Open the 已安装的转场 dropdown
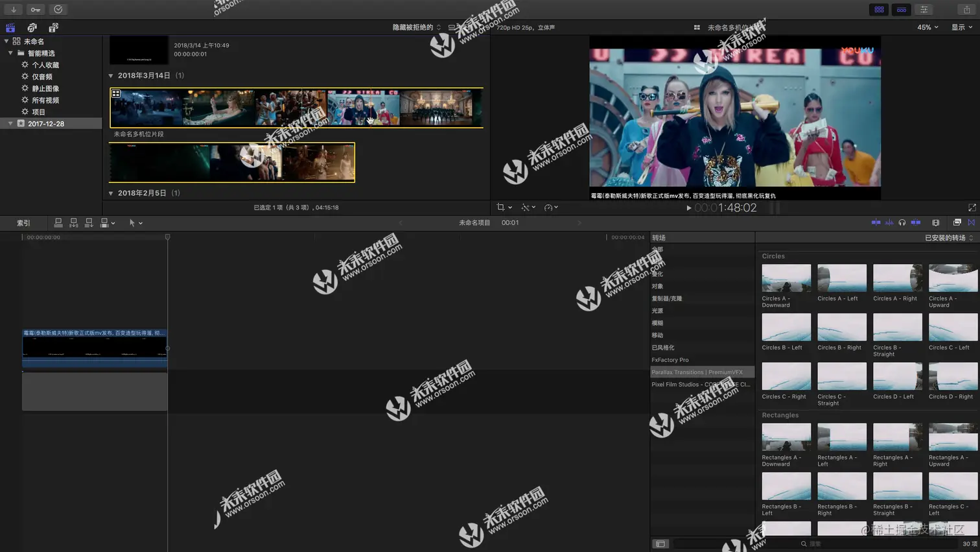 [949, 238]
